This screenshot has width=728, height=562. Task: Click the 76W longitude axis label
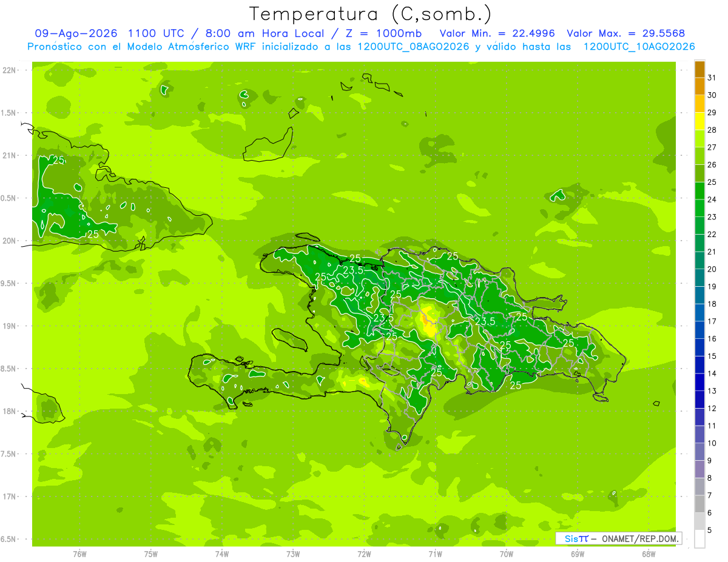[79, 554]
